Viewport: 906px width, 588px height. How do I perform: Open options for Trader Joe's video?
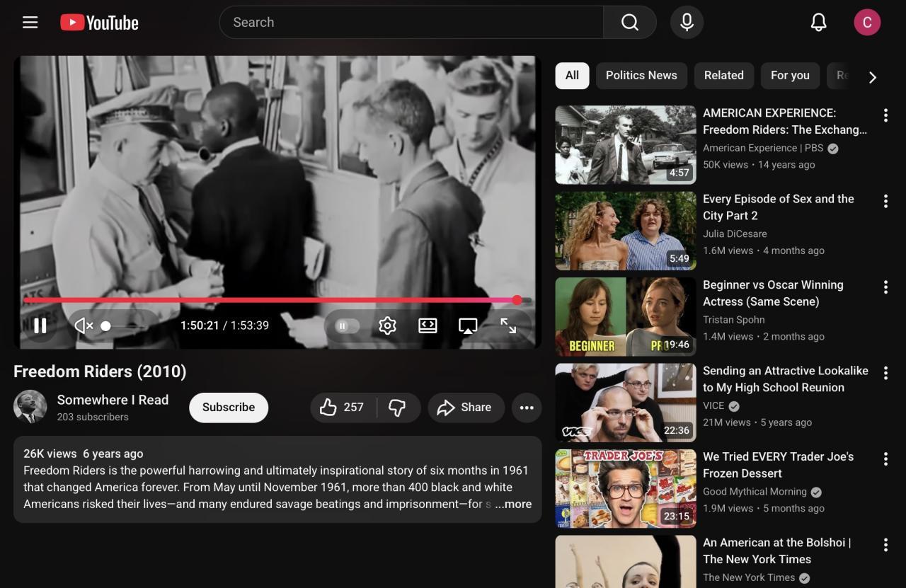coord(885,459)
